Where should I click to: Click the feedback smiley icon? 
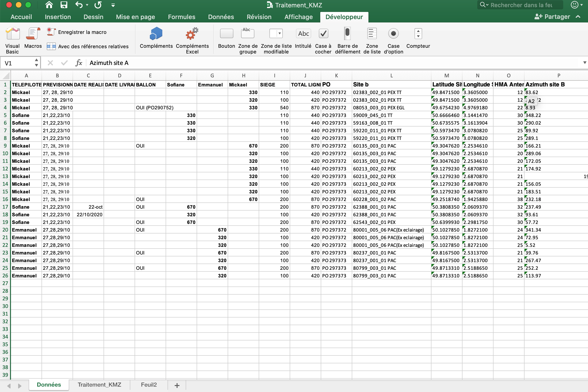[574, 5]
